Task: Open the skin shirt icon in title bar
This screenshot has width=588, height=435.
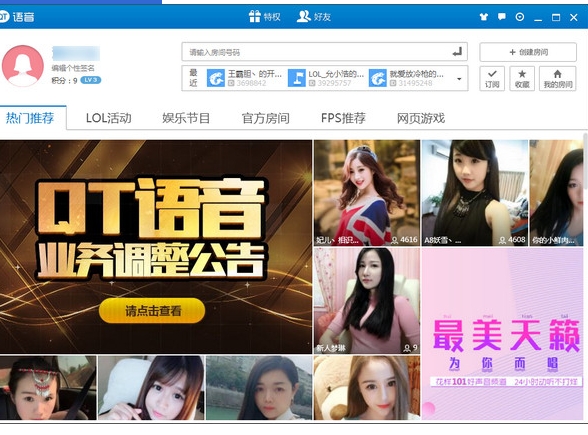Action: point(484,17)
